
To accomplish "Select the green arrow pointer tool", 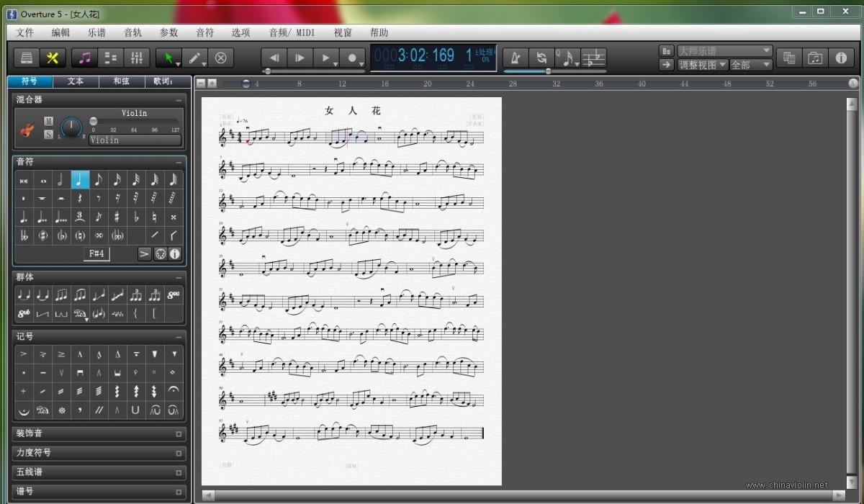I will pos(169,58).
